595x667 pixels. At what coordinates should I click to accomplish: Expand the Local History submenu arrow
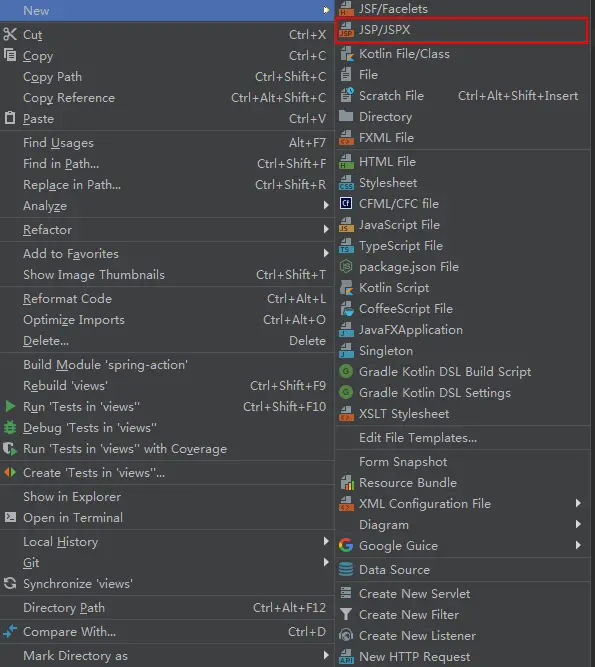coord(326,541)
